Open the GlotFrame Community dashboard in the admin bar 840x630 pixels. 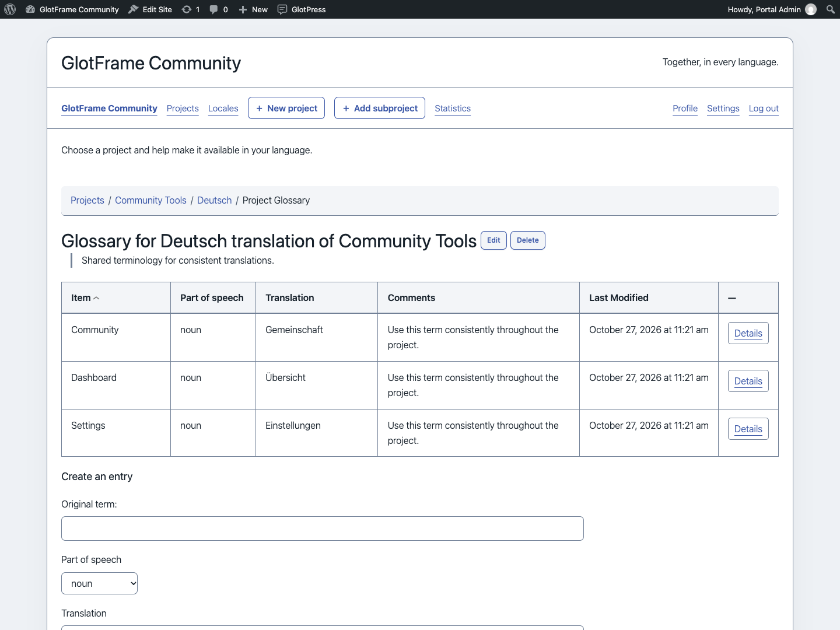pyautogui.click(x=72, y=9)
